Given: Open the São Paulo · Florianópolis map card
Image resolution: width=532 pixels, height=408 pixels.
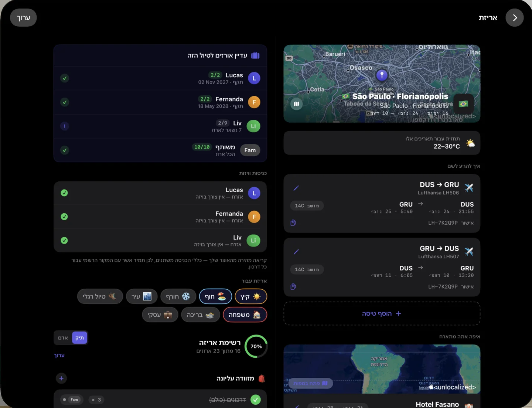Looking at the screenshot, I should pos(382,84).
